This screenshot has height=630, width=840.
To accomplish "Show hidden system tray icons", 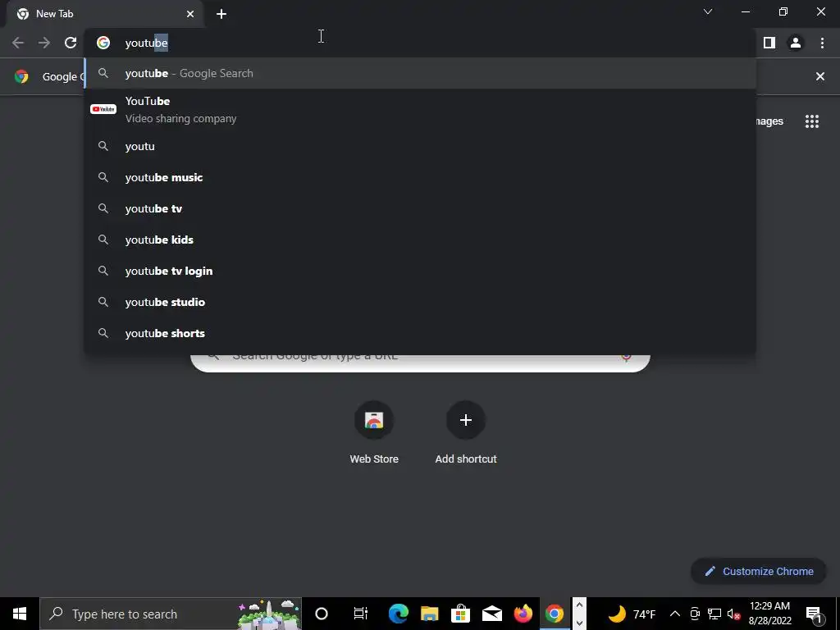I will (675, 614).
